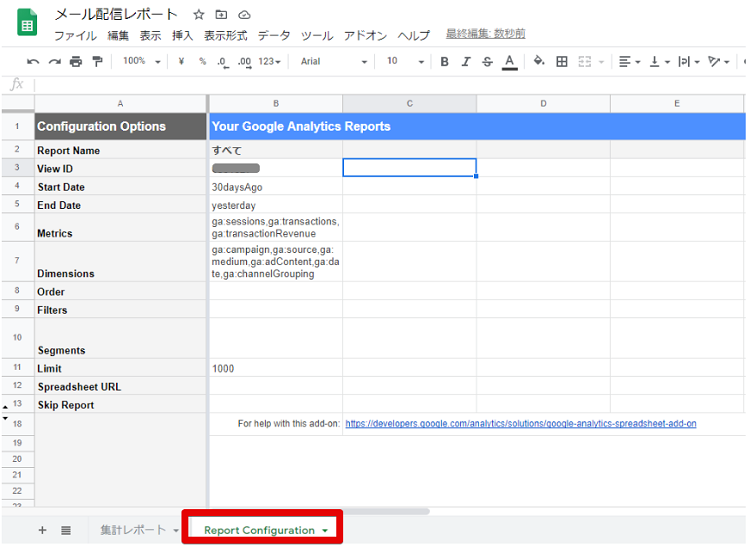The image size is (750, 547).
Task: Open the Arial font dropdown
Action: pos(334,62)
